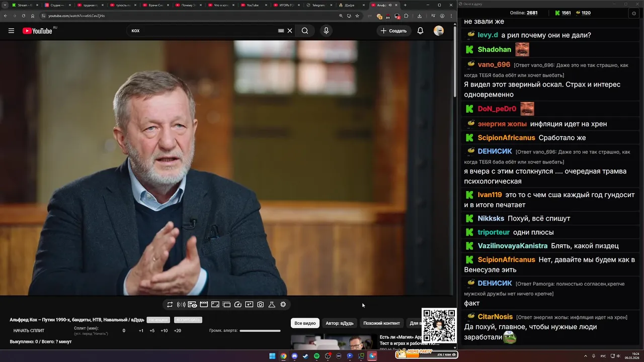Open the YouTube hamburger guide menu
Viewport: 644px width, 362px height.
(x=11, y=31)
